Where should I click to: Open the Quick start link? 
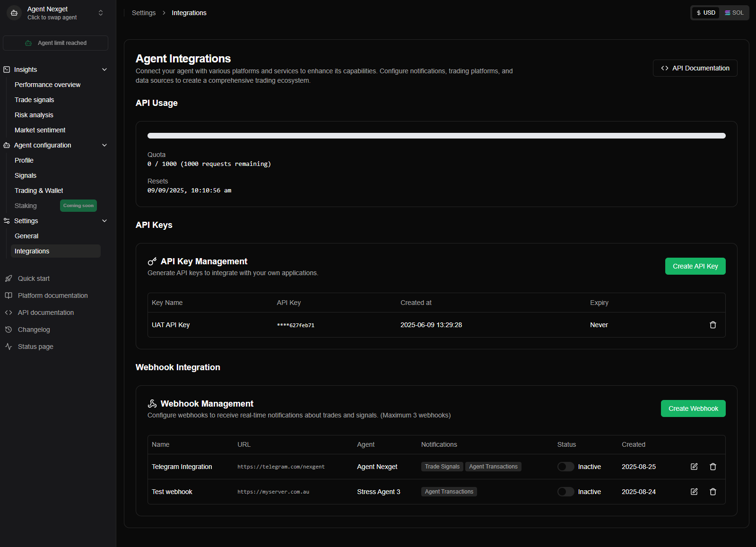click(x=34, y=278)
